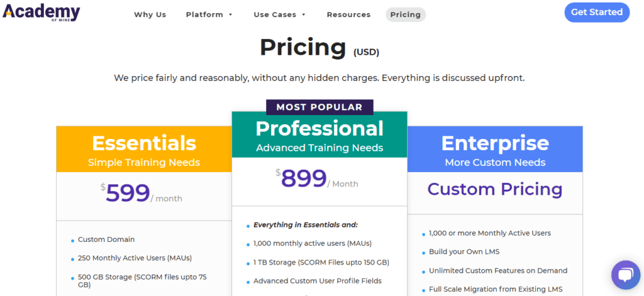This screenshot has width=644, height=296.
Task: Select the Pricing nav tab
Action: pyautogui.click(x=406, y=15)
